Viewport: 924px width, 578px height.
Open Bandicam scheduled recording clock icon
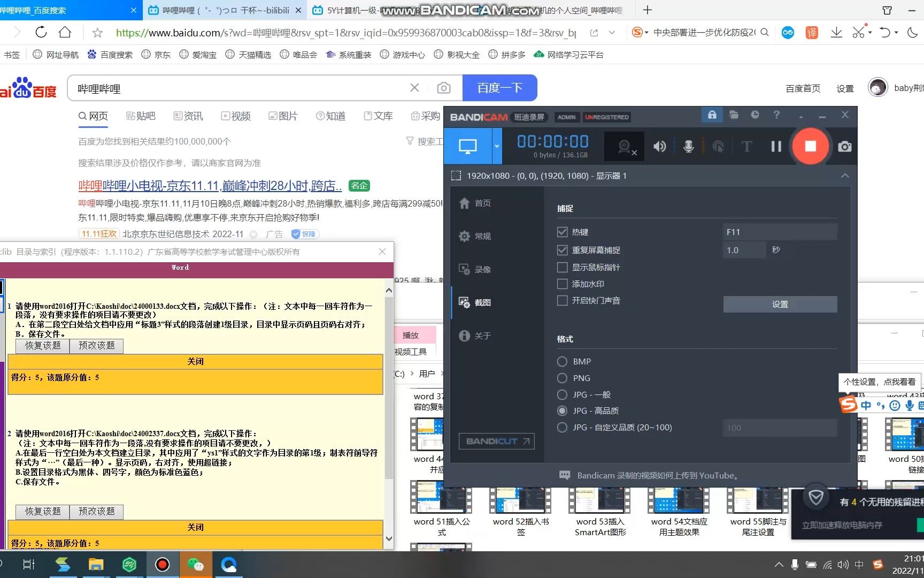click(755, 115)
